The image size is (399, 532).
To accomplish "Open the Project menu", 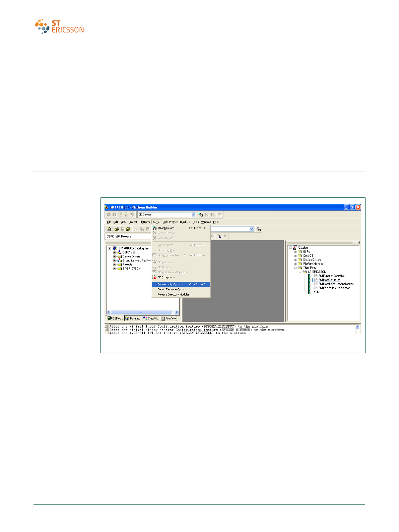I will 133,222.
